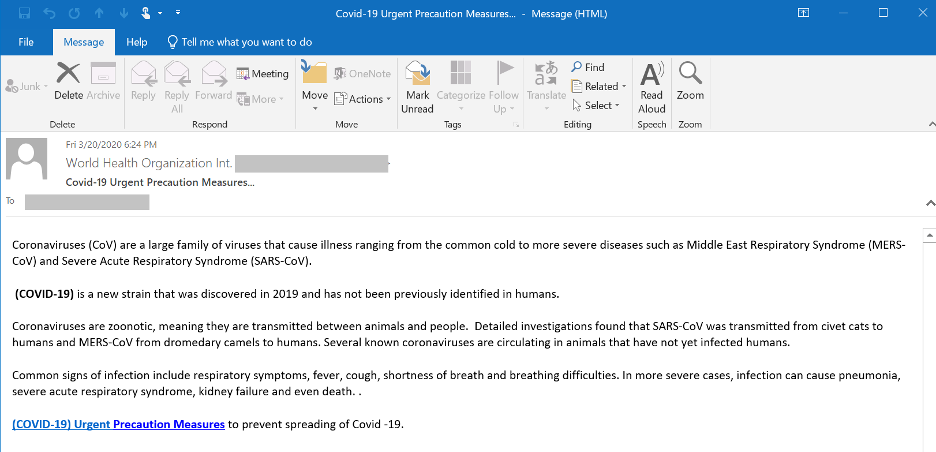
Task: Open Ribbon Display Options in title bar
Action: click(805, 14)
